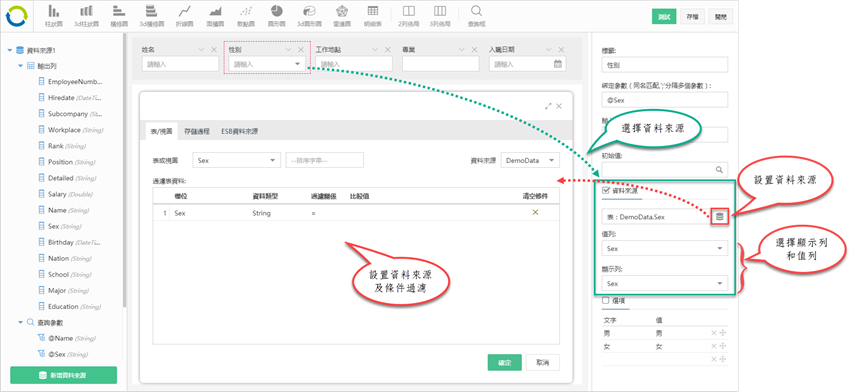Viewport: 851px width, 392px height.
Task: Click the 關閉 button in top bar
Action: 721,17
